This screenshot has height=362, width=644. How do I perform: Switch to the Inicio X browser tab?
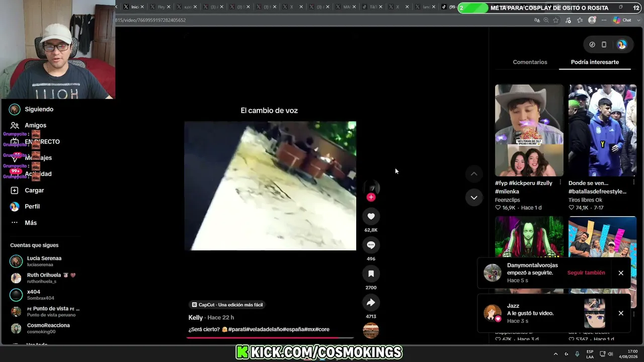(133, 7)
